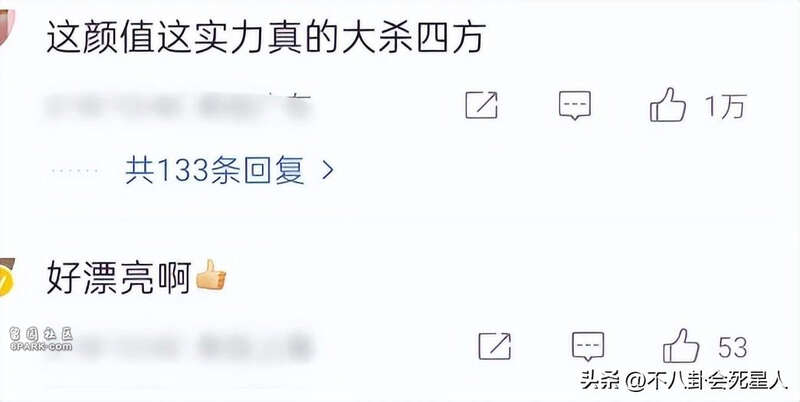Tap blurred timestamp under the 好漂亮啊 comment

179,346
